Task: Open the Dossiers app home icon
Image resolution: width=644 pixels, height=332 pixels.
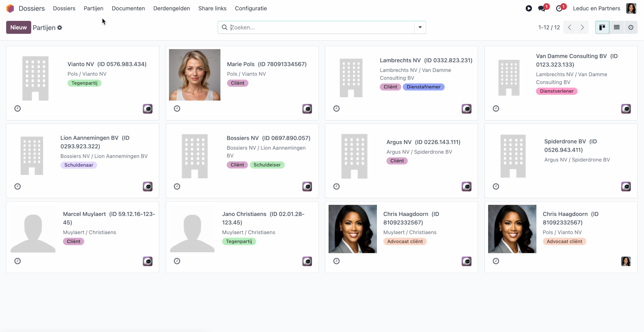Action: (x=10, y=8)
